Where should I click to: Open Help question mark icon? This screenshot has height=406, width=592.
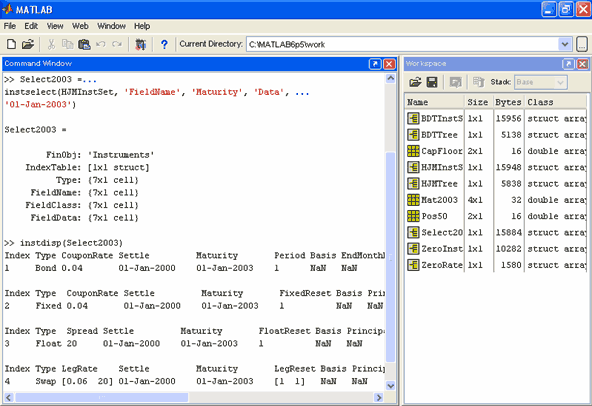pos(164,44)
